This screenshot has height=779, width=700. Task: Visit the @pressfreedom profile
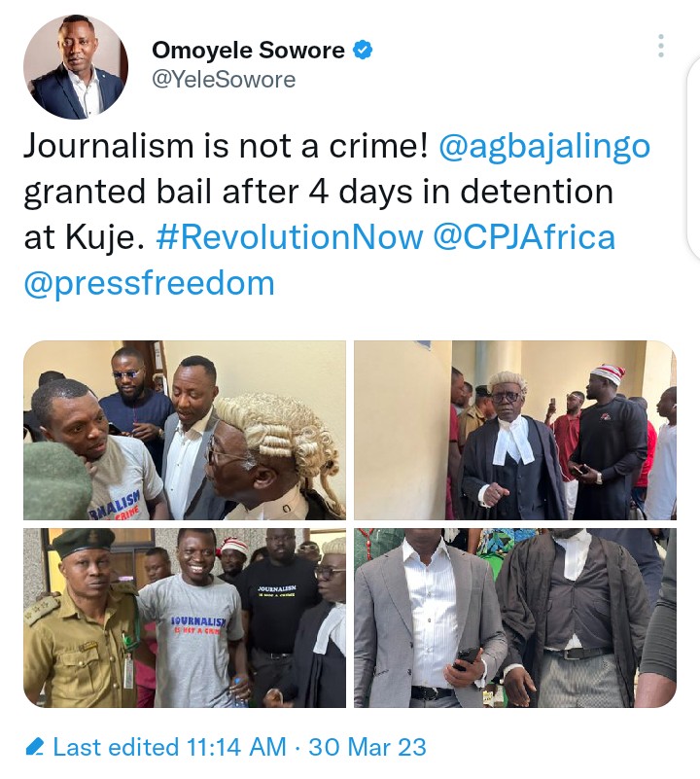click(149, 284)
